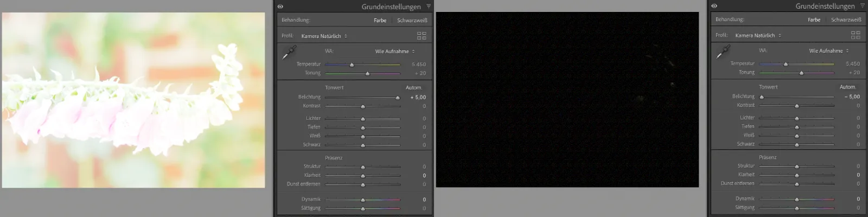Open profile browser grid in +5,00 exposure panel

tap(422, 36)
